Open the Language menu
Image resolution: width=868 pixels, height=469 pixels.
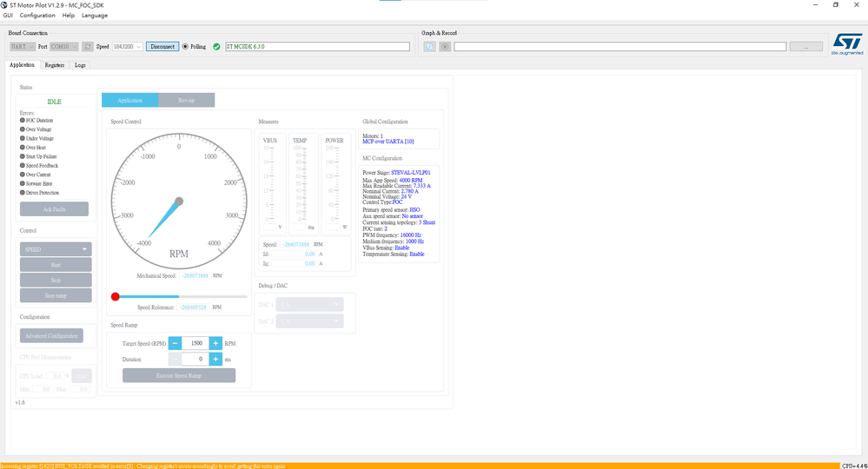(95, 16)
